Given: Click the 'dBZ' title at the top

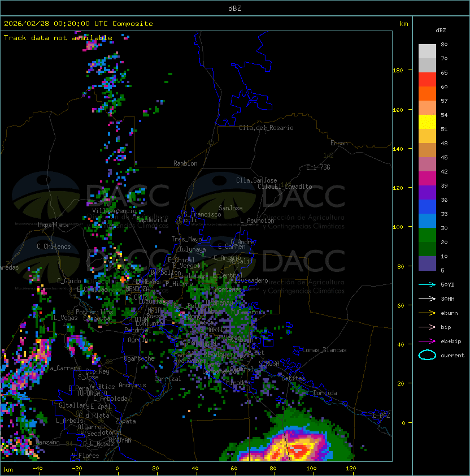Looking at the screenshot, I should point(235,8).
